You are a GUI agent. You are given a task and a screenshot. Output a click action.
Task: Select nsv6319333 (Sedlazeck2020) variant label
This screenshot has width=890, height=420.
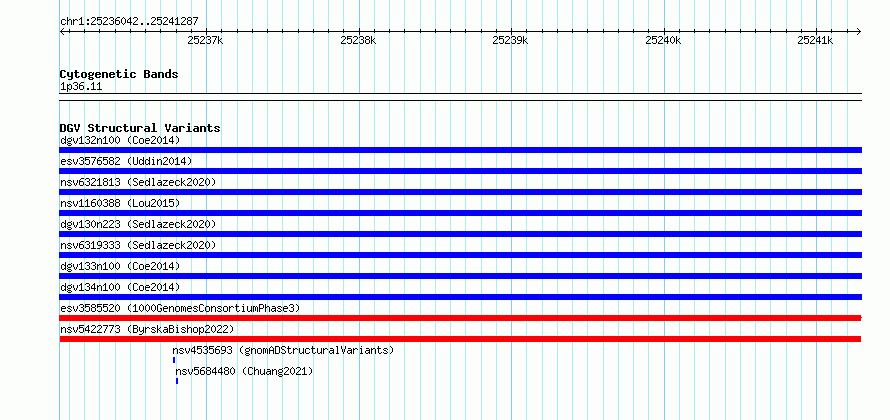coord(138,245)
